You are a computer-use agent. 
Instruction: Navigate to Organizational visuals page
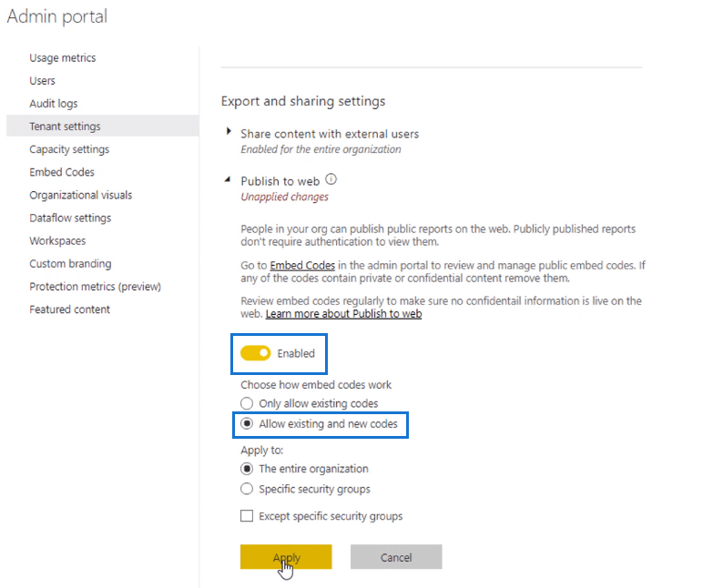(81, 195)
